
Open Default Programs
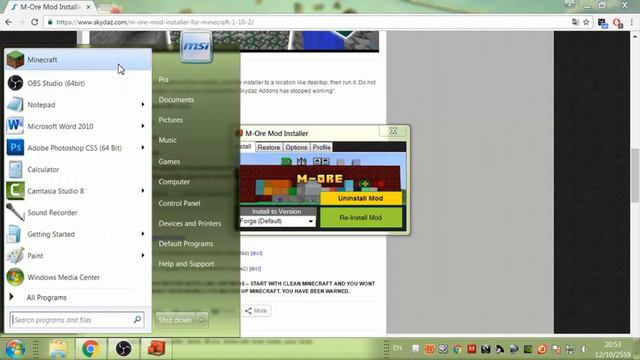pyautogui.click(x=186, y=244)
